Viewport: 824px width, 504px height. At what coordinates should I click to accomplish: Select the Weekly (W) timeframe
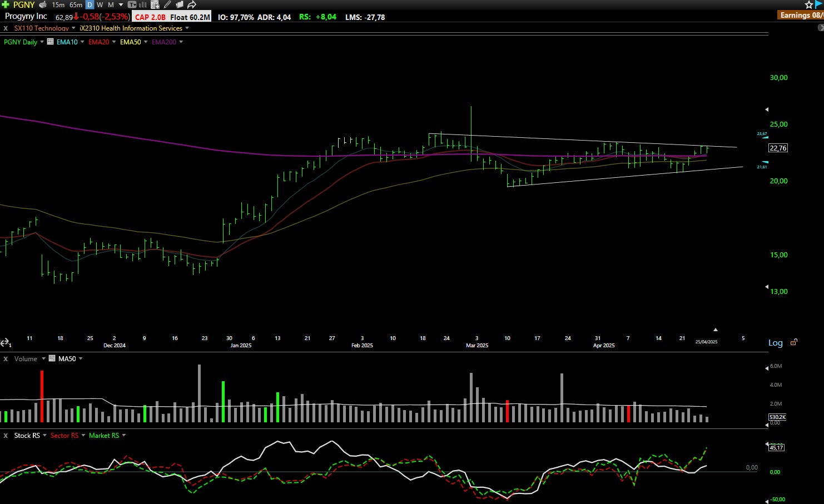[x=100, y=4]
